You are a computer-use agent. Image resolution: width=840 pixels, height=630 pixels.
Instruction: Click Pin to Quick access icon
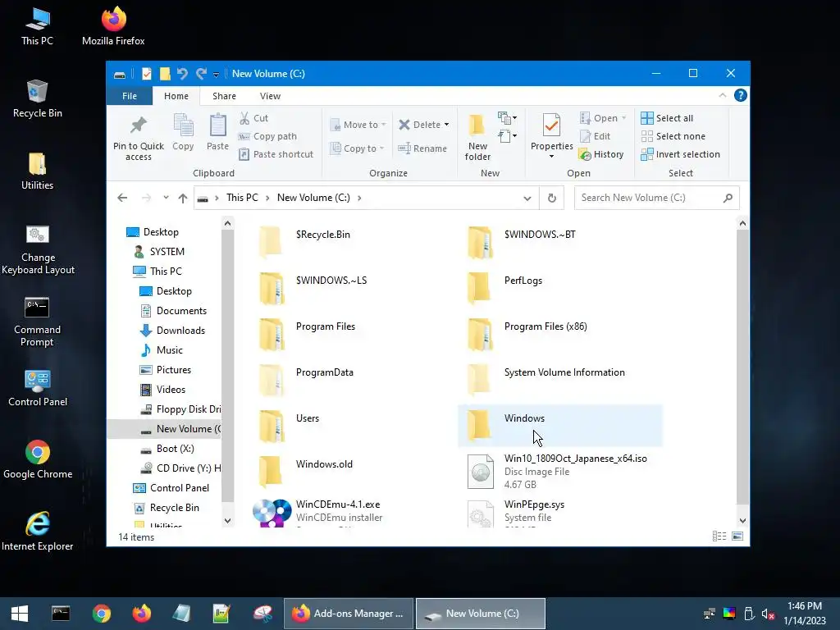138,126
